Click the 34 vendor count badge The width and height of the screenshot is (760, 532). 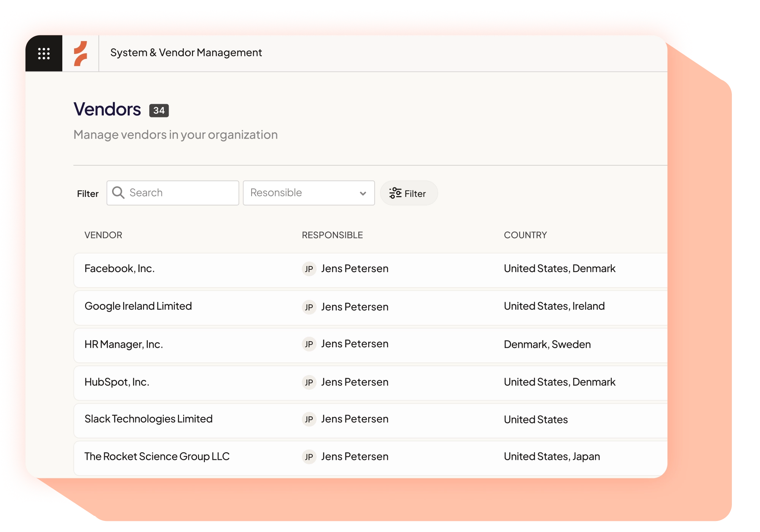point(159,110)
